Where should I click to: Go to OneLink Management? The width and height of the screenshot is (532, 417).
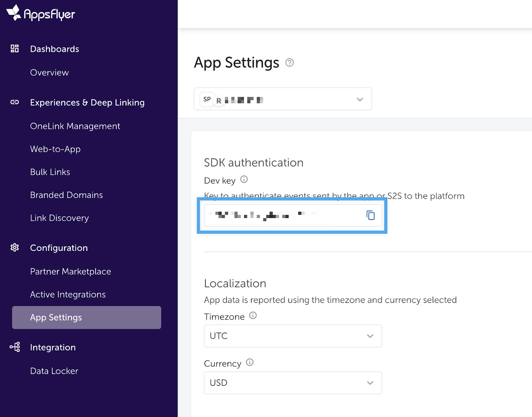click(x=75, y=126)
